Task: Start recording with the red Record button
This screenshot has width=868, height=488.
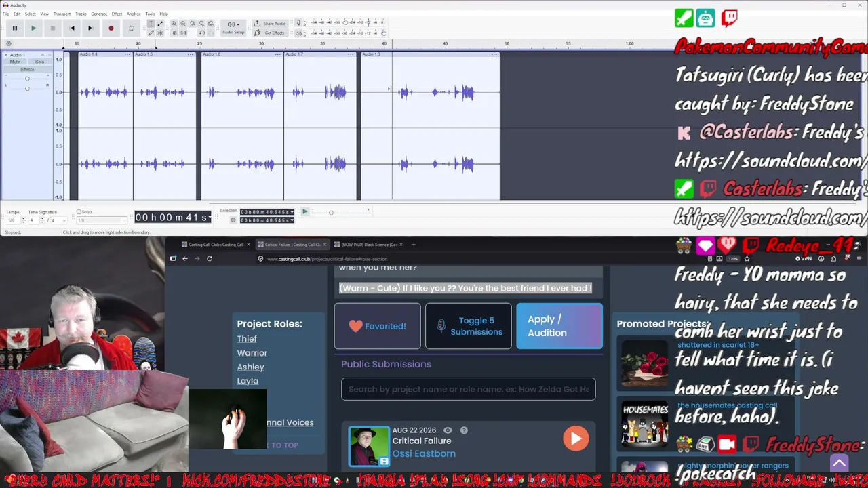Action: pyautogui.click(x=111, y=28)
